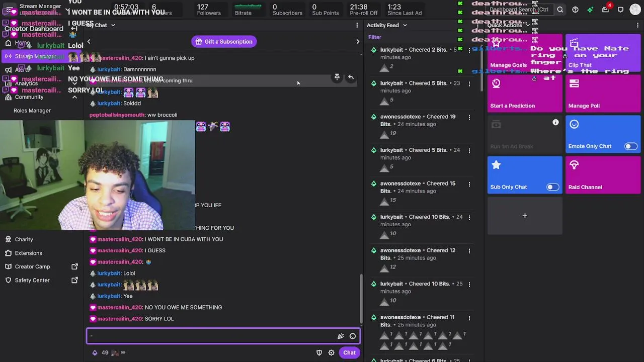The width and height of the screenshot is (644, 362).
Task: Click the Subscribers stat showing 0
Action: pyautogui.click(x=287, y=10)
